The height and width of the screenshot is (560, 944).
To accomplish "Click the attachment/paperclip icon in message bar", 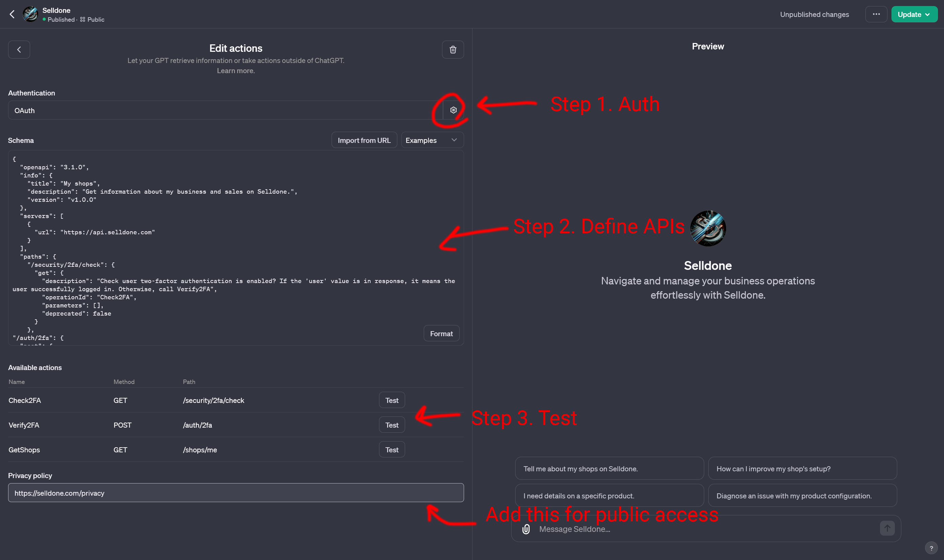I will coord(527,529).
